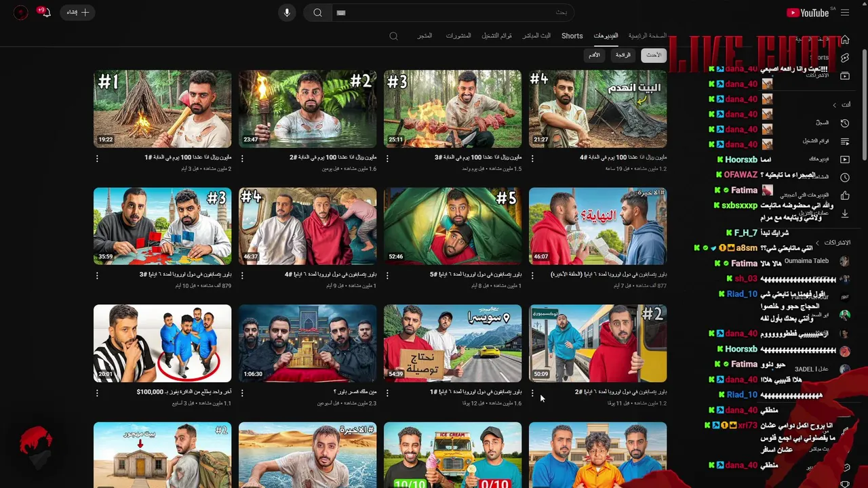Open the 'المنشورات' Posts tab
868x488 pixels.
coord(458,36)
